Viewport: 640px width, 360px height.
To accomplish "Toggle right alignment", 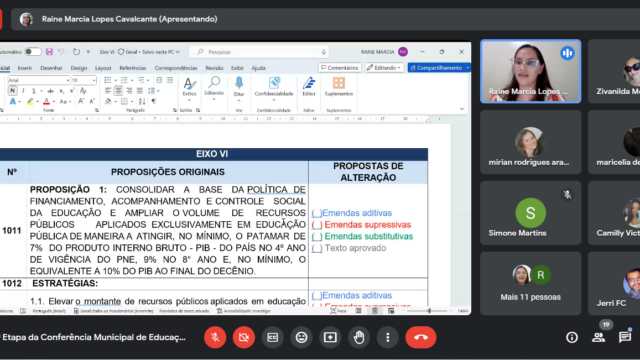I will [129, 91].
